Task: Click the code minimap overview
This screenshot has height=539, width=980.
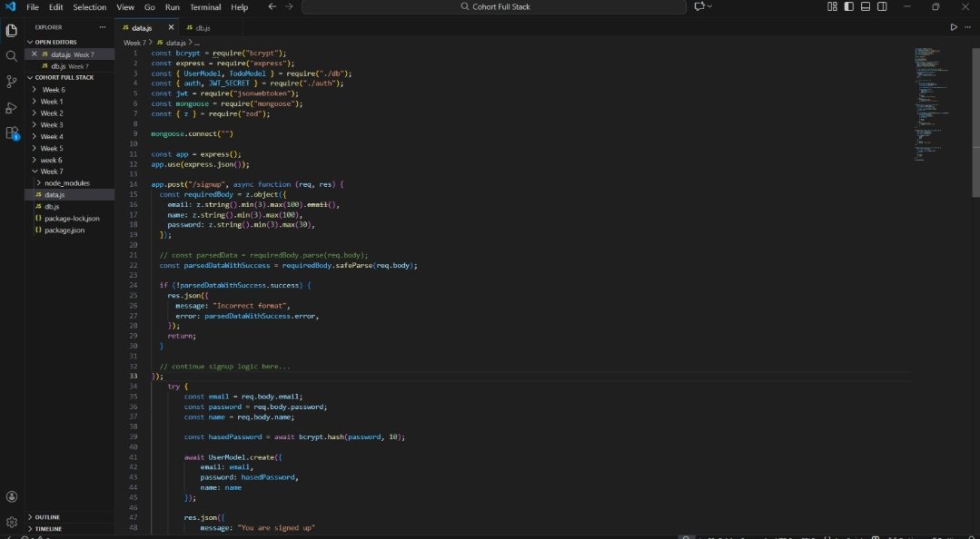Action: click(x=931, y=103)
